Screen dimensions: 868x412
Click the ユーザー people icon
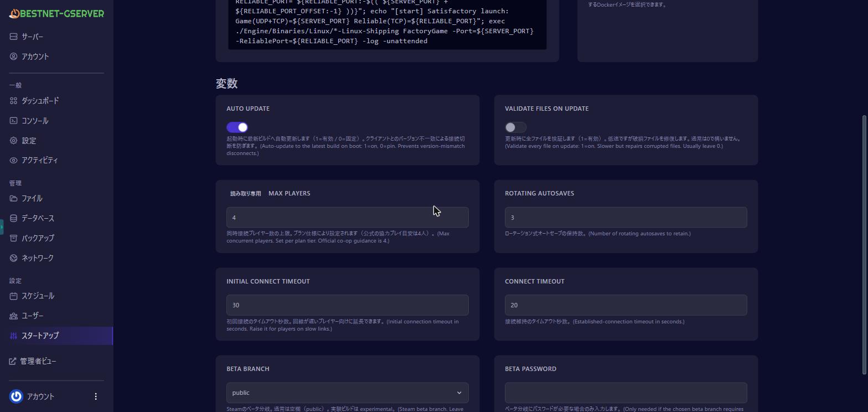coord(14,316)
